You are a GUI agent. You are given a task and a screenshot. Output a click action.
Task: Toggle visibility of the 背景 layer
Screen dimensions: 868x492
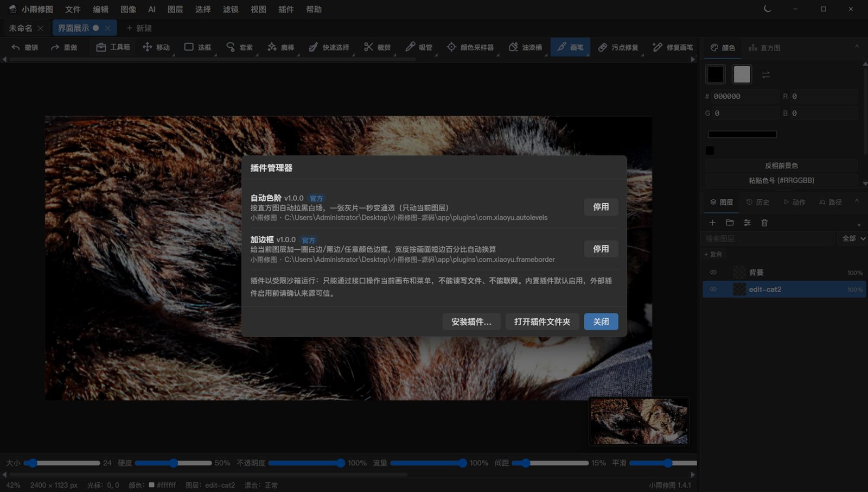click(x=713, y=273)
